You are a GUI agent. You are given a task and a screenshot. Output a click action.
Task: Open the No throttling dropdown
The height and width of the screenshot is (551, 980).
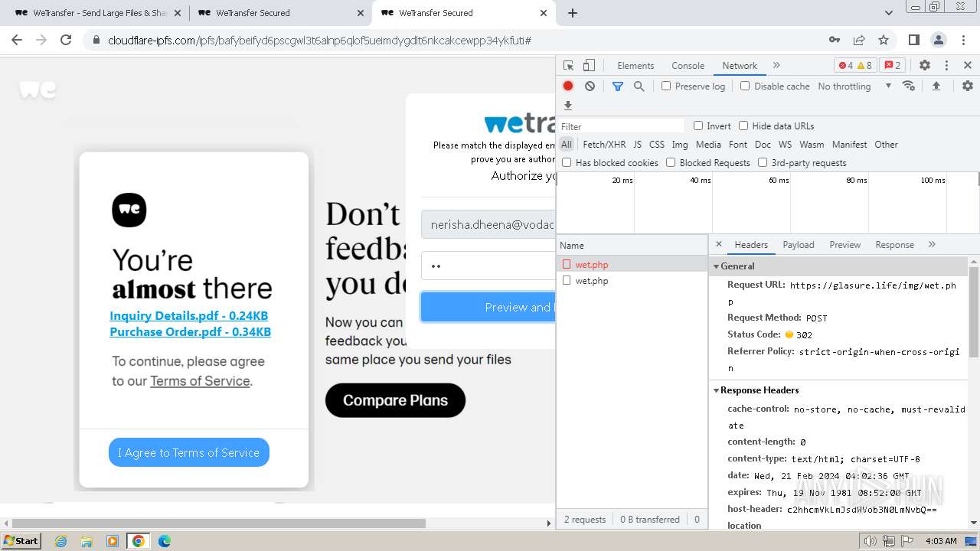click(854, 86)
